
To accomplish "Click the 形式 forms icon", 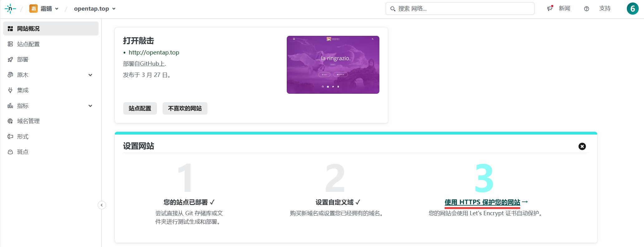I will (x=10, y=136).
